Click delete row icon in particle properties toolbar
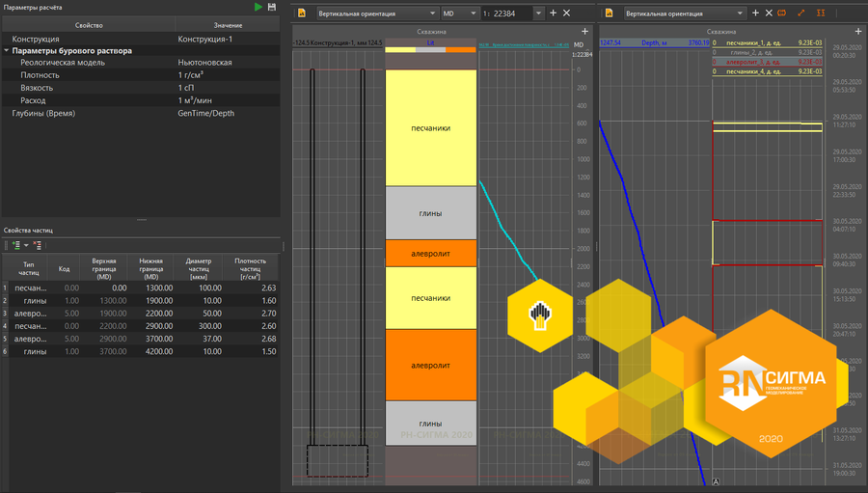Image resolution: width=868 pixels, height=493 pixels. (37, 245)
